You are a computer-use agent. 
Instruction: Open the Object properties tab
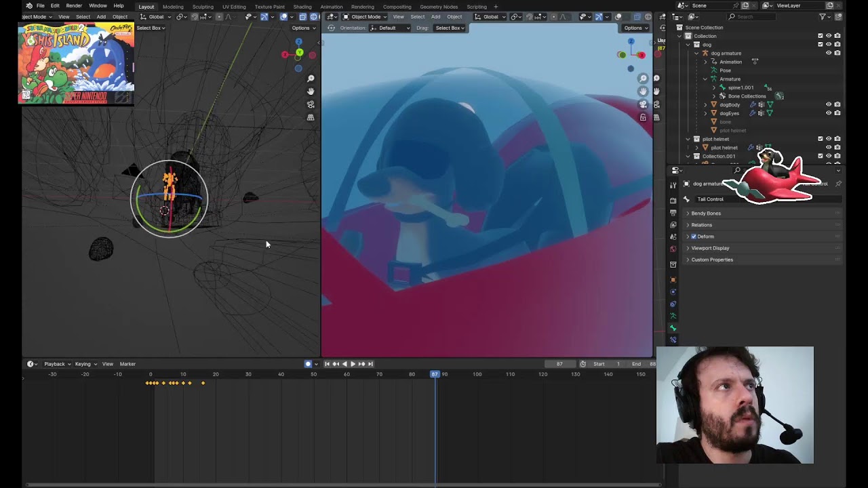pos(673,280)
